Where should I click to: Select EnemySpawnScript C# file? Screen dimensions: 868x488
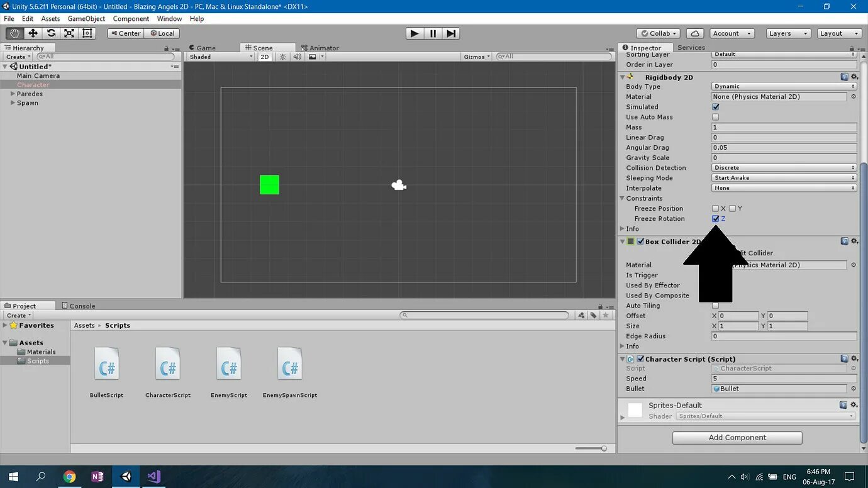pos(290,363)
